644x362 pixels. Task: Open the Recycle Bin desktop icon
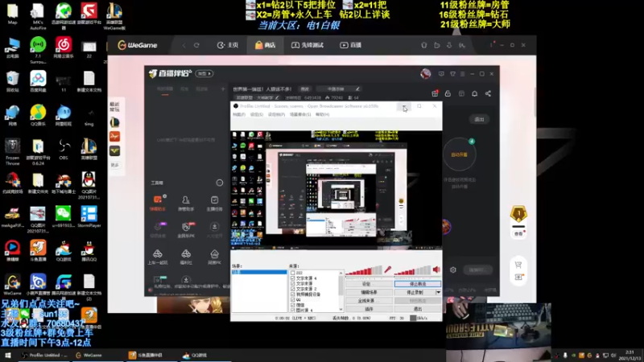pyautogui.click(x=12, y=80)
